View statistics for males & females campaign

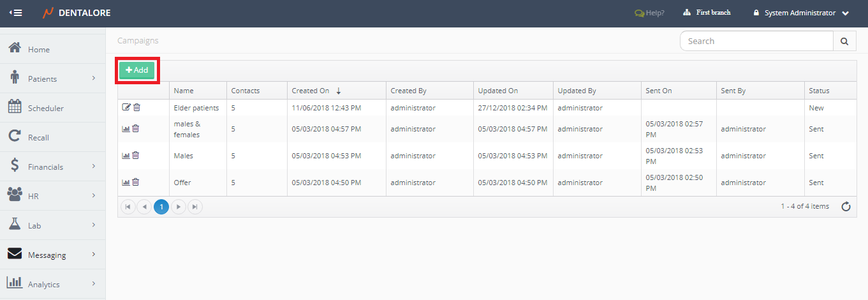point(126,128)
